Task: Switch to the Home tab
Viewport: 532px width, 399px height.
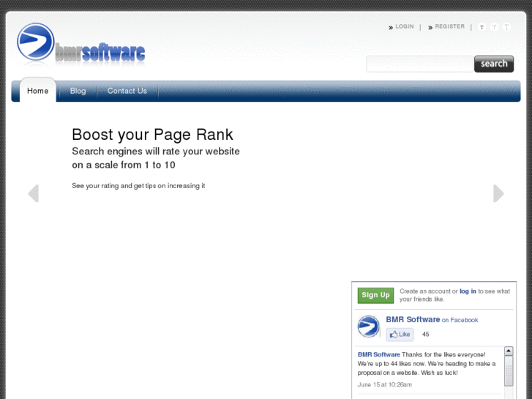Action: [x=37, y=91]
